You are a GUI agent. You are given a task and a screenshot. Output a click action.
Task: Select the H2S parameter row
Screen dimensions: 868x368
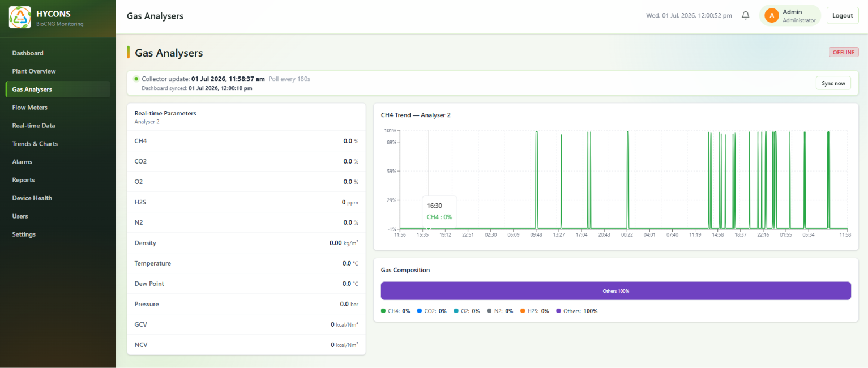tap(246, 202)
